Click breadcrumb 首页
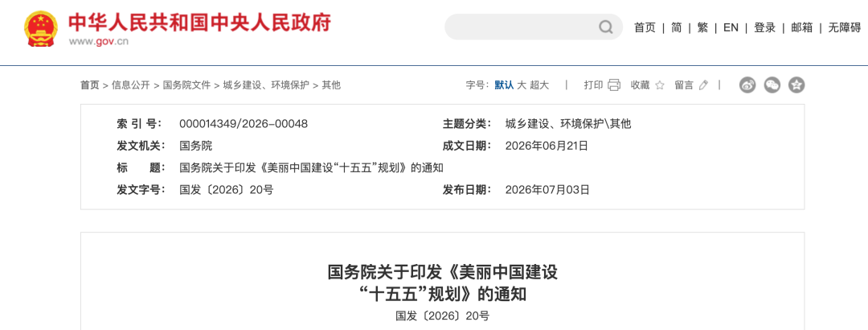This screenshot has width=868, height=330. coord(90,85)
